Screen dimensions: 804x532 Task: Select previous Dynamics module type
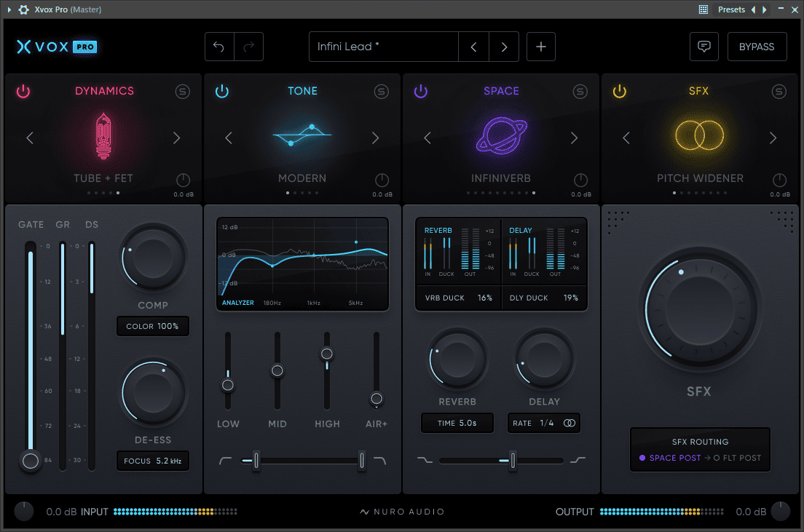click(30, 138)
